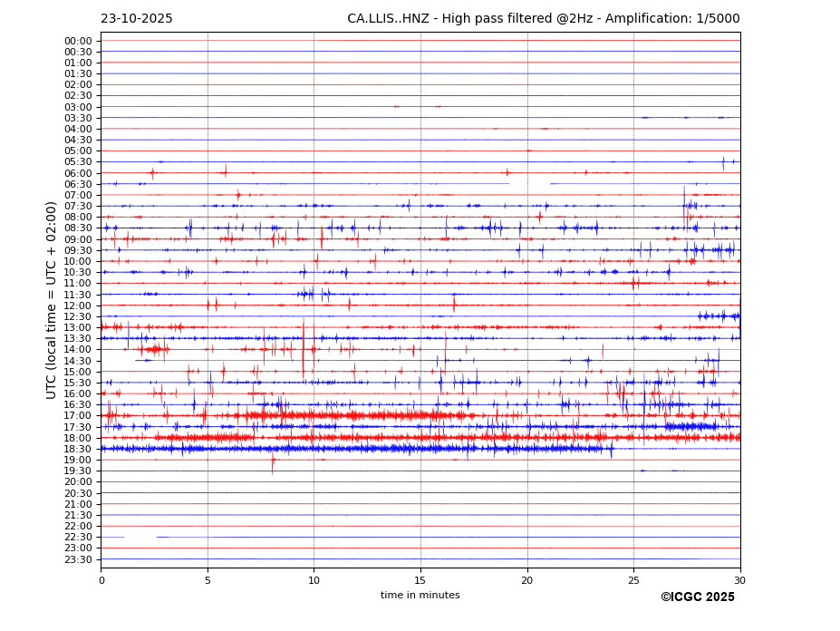Select the 08:30 time label
Image resolution: width=840 pixels, height=631 pixels.
pyautogui.click(x=78, y=228)
